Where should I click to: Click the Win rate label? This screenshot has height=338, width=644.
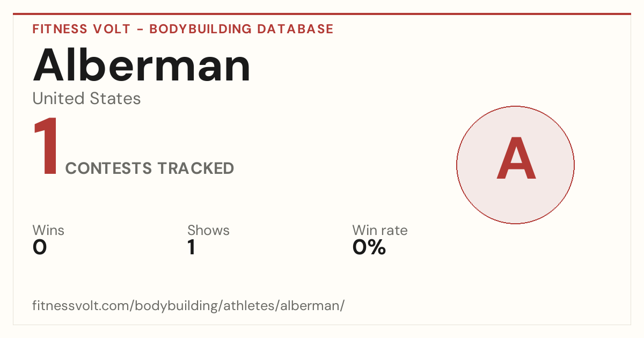pyautogui.click(x=380, y=231)
